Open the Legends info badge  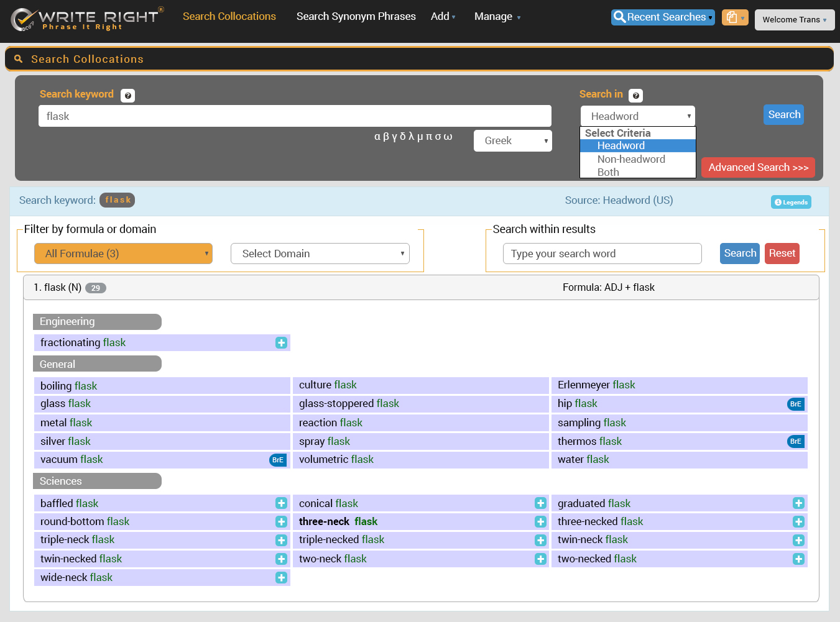[791, 202]
